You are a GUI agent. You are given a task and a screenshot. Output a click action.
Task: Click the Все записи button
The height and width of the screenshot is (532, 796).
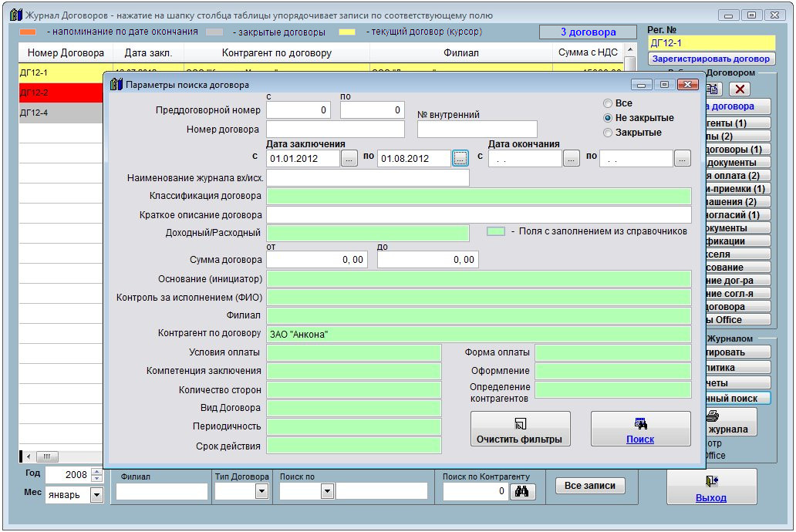[590, 486]
